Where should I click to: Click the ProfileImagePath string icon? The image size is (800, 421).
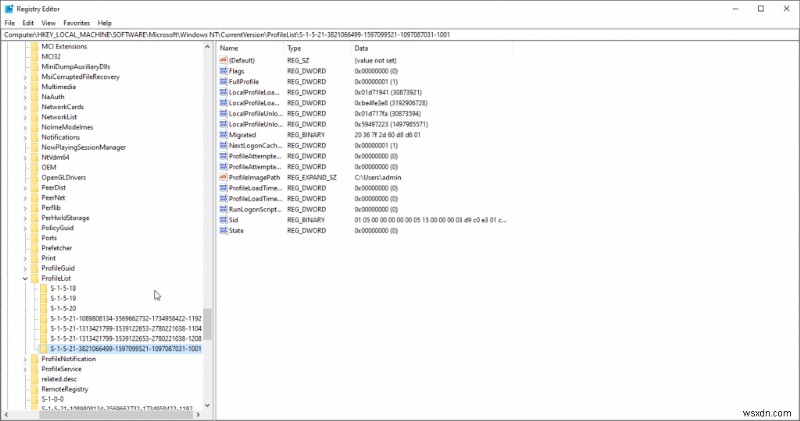[x=223, y=177]
